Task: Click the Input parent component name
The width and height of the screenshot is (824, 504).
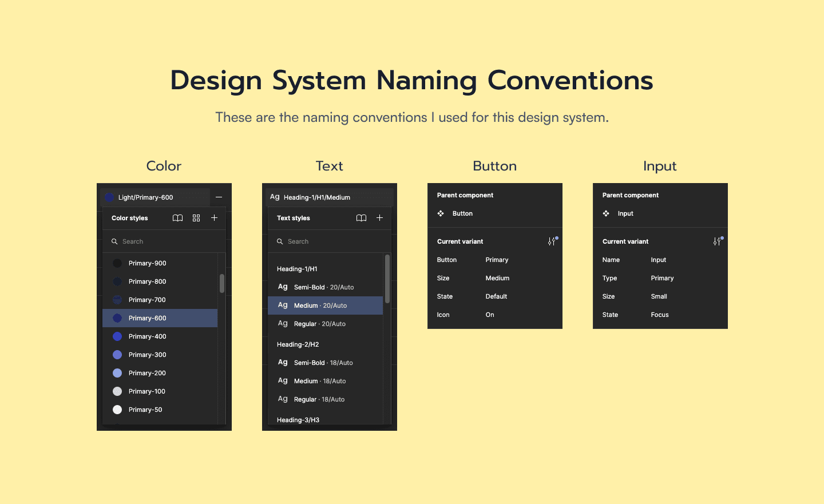Action: (625, 213)
